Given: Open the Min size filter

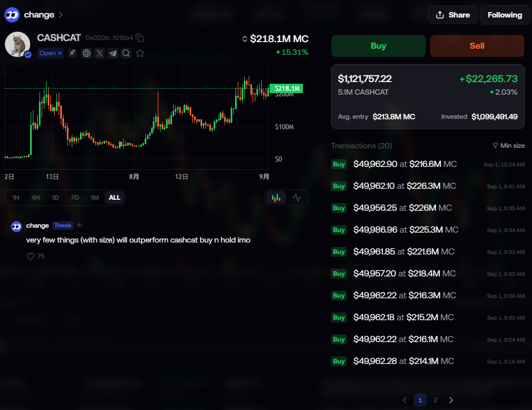Looking at the screenshot, I should [x=508, y=146].
